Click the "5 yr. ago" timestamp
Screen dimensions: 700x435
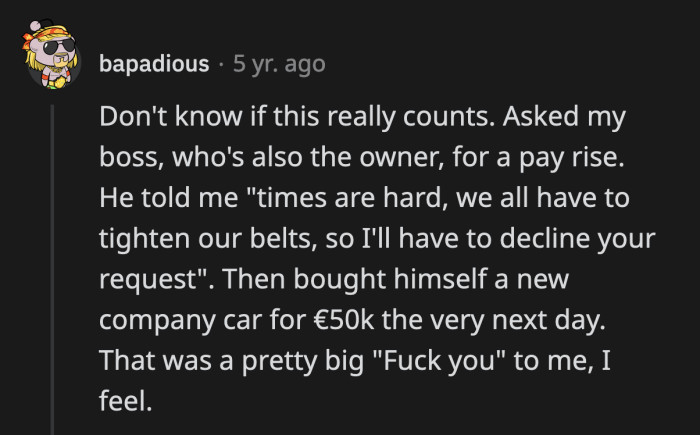pyautogui.click(x=279, y=65)
